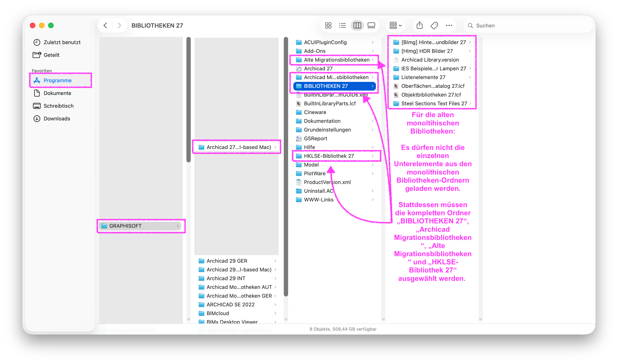Switch to gallery view

click(x=371, y=25)
